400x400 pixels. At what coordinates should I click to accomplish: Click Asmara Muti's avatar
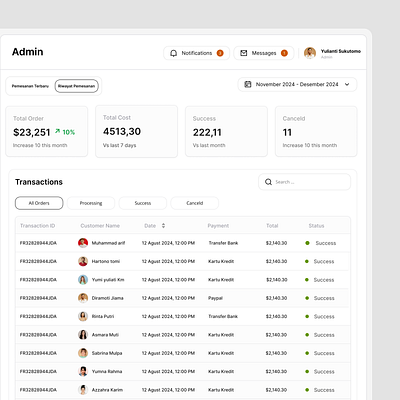click(83, 335)
